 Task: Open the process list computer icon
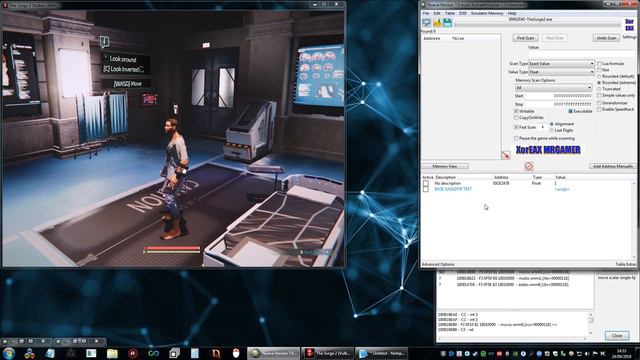[427, 23]
